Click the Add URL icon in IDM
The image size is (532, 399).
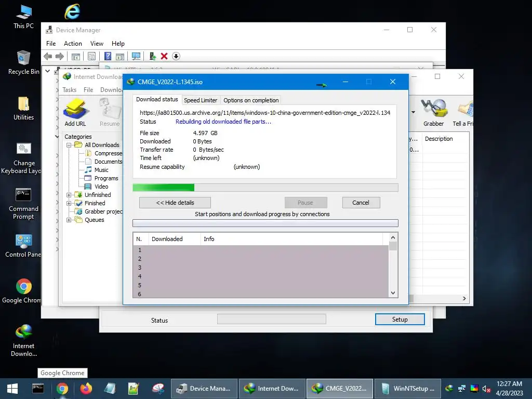point(75,112)
